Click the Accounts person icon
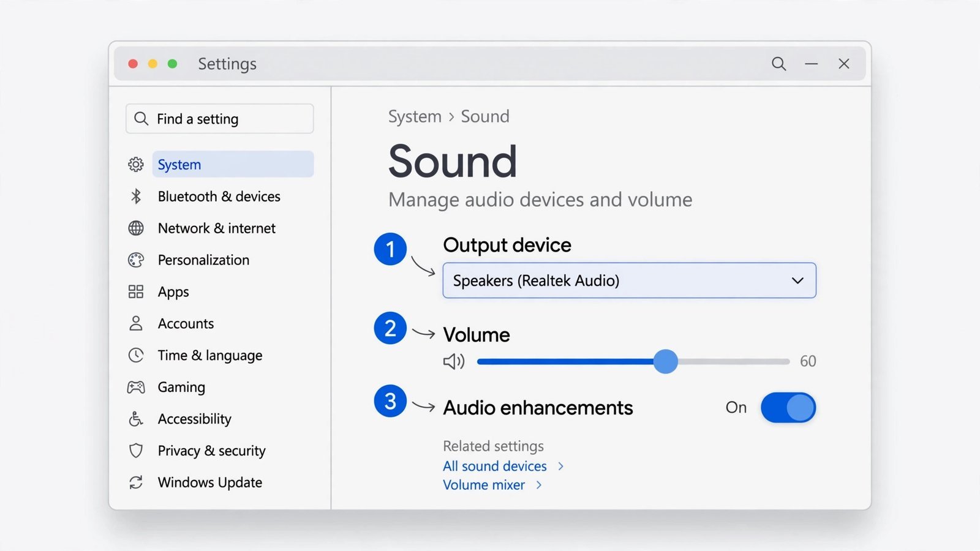The height and width of the screenshot is (551, 980). pos(136,323)
